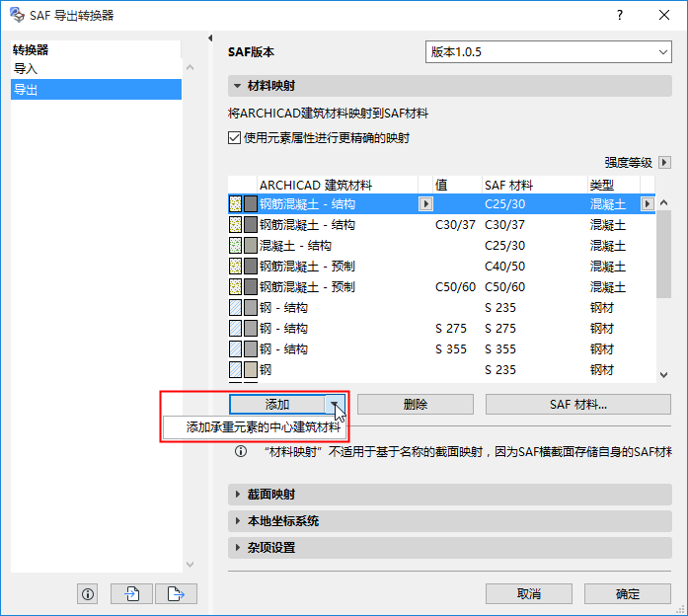688x616 pixels.
Task: Expand the 本地坐标系统 section
Action: (237, 521)
